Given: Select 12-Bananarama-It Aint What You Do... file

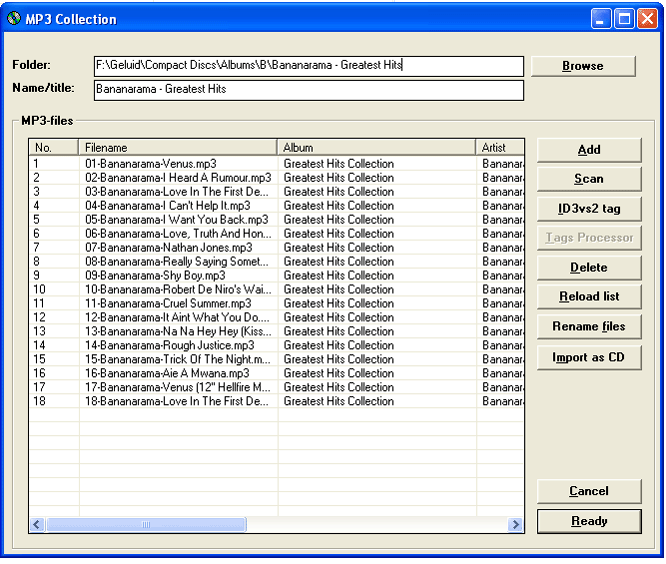Looking at the screenshot, I should pos(177,317).
